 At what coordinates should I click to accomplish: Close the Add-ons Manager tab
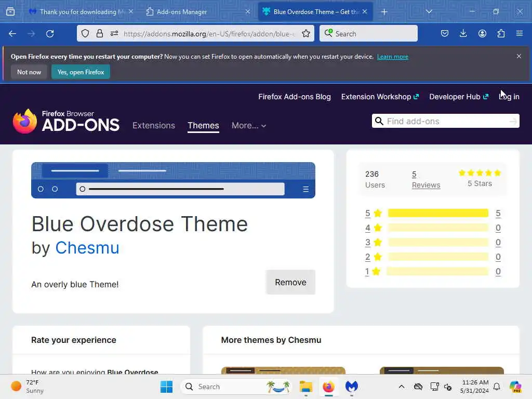tap(248, 11)
